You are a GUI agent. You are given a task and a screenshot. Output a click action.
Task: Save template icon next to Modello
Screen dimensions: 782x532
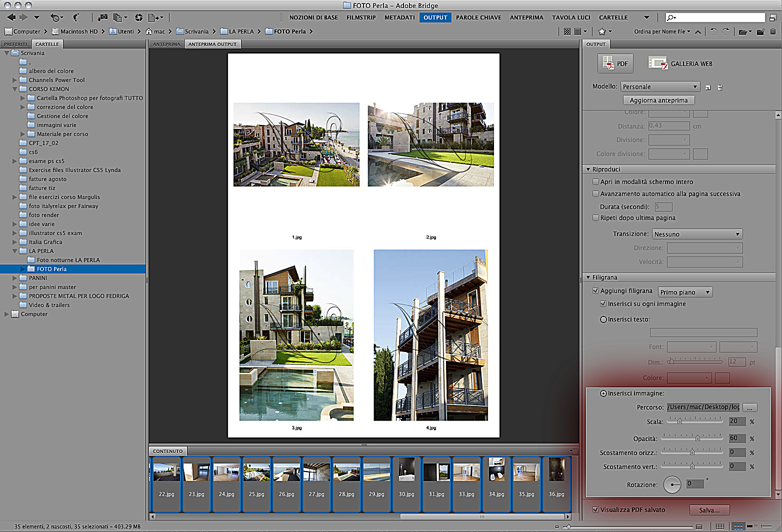click(708, 87)
